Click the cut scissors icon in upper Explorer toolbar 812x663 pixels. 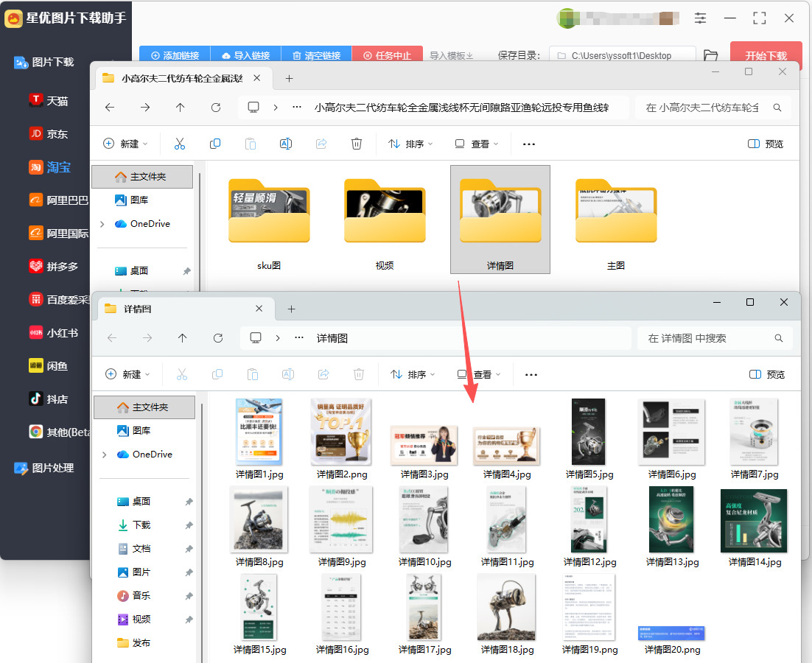point(180,144)
